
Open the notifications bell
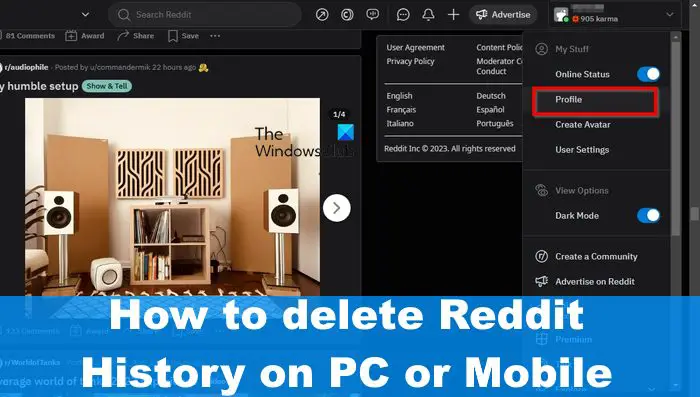pos(428,15)
